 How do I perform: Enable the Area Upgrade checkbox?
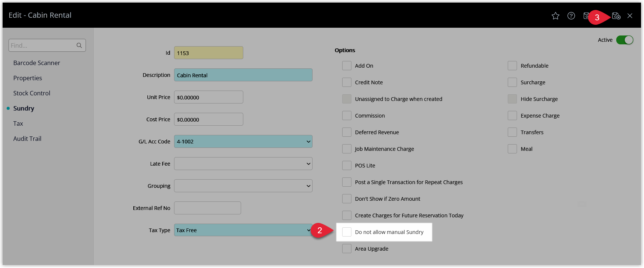pos(347,249)
